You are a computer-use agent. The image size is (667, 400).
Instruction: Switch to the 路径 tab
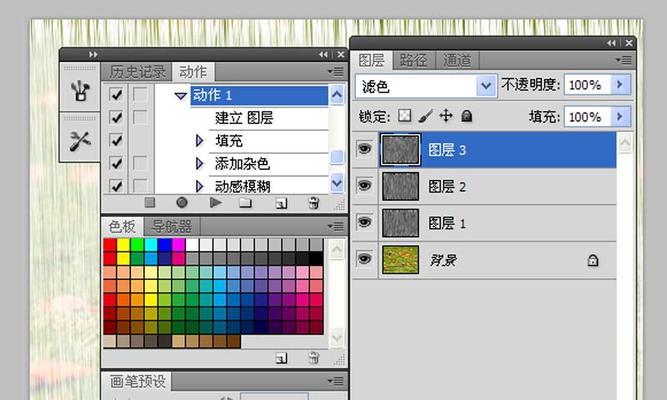[414, 60]
